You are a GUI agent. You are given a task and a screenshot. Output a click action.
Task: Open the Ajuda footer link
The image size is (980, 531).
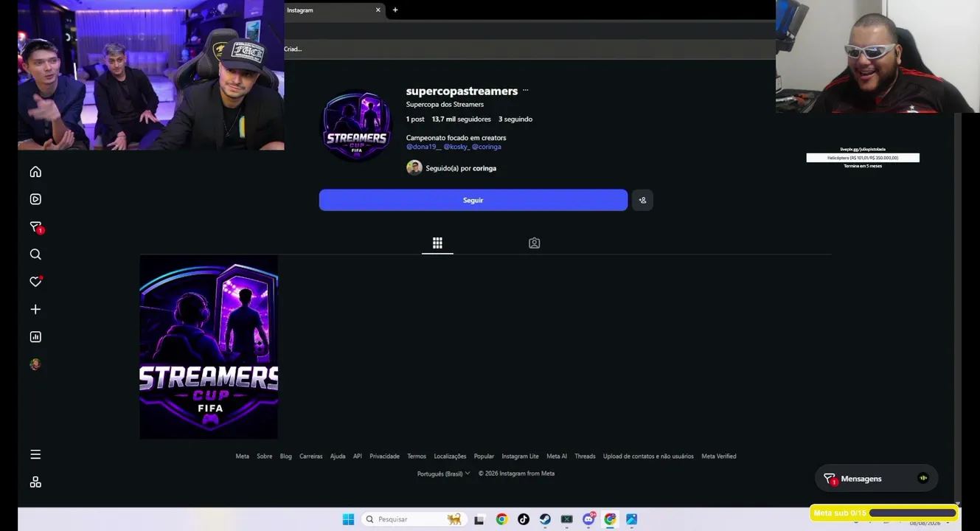pyautogui.click(x=338, y=457)
